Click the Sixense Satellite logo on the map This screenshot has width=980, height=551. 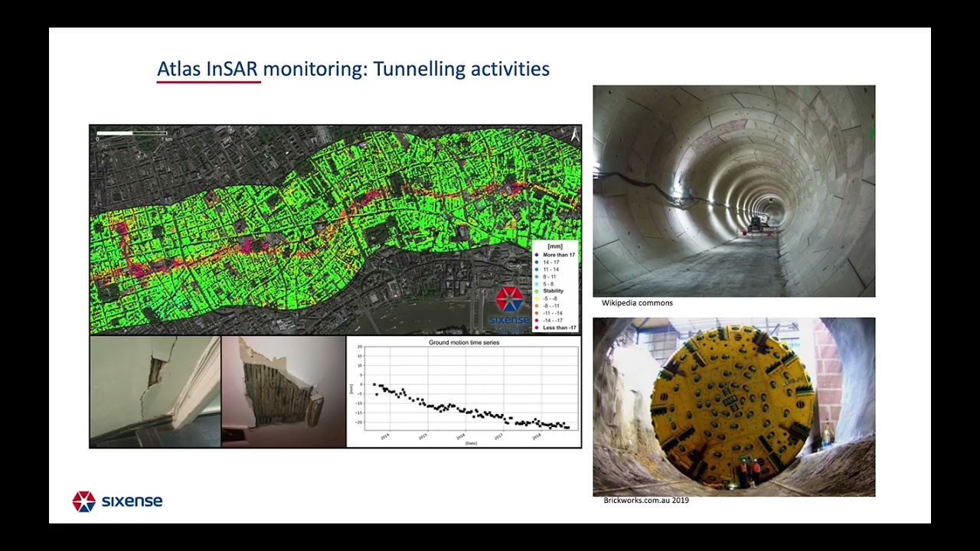[x=509, y=309]
